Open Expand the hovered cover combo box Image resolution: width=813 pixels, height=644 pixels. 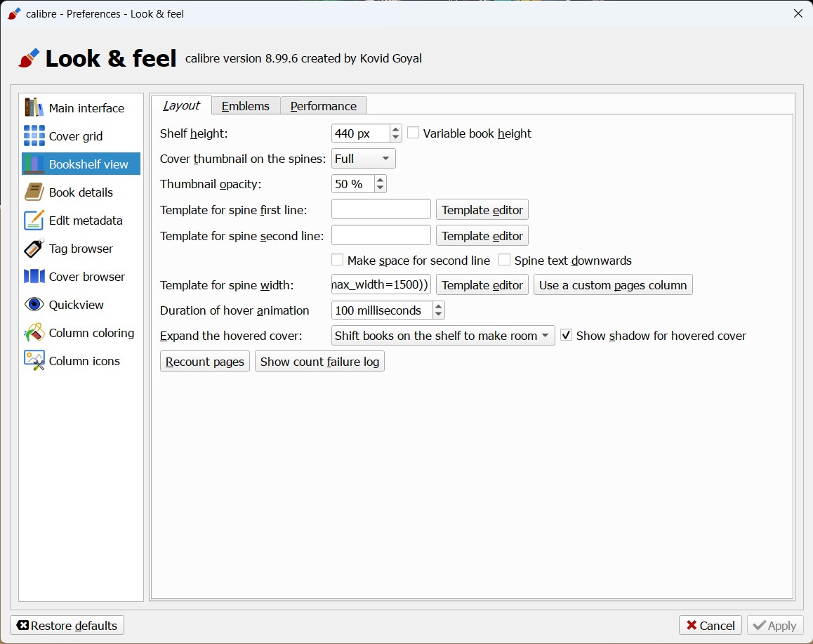point(443,336)
